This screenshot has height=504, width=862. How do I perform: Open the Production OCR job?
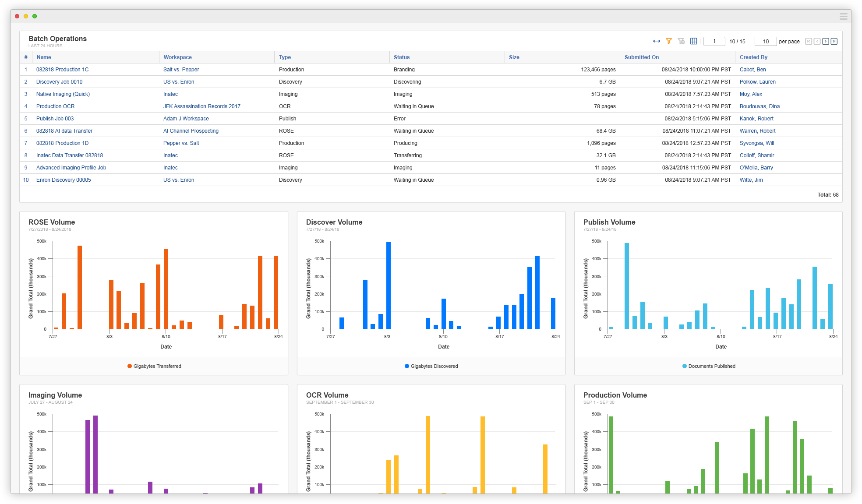55,106
